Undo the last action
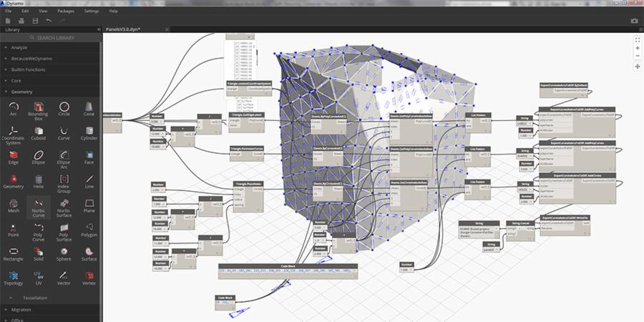Image resolution: width=644 pixels, height=322 pixels. [x=49, y=21]
